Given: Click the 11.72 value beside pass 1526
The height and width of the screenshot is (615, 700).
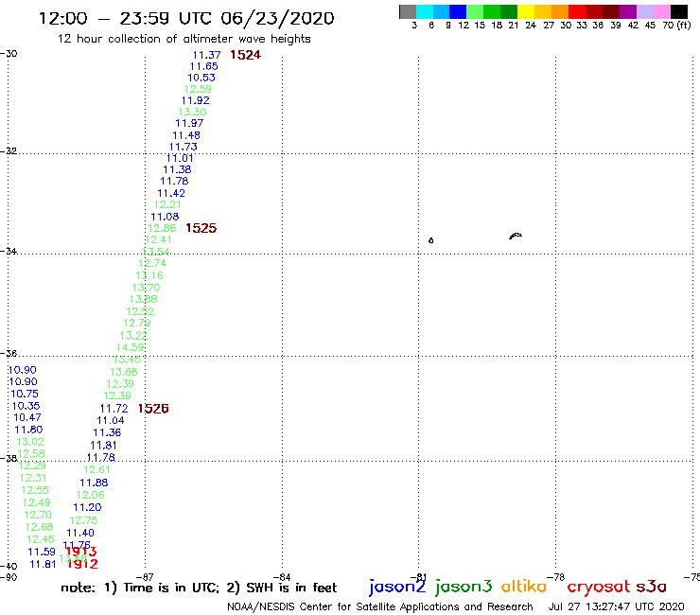Looking at the screenshot, I should pos(114,409).
